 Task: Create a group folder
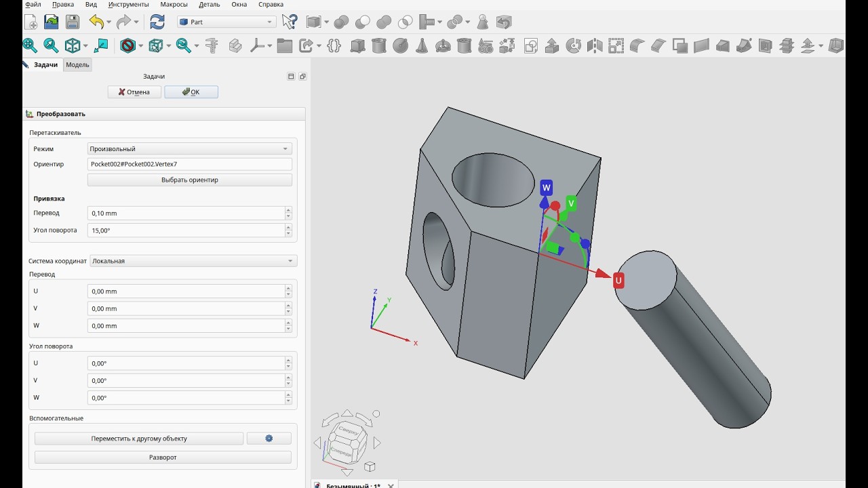(x=285, y=45)
